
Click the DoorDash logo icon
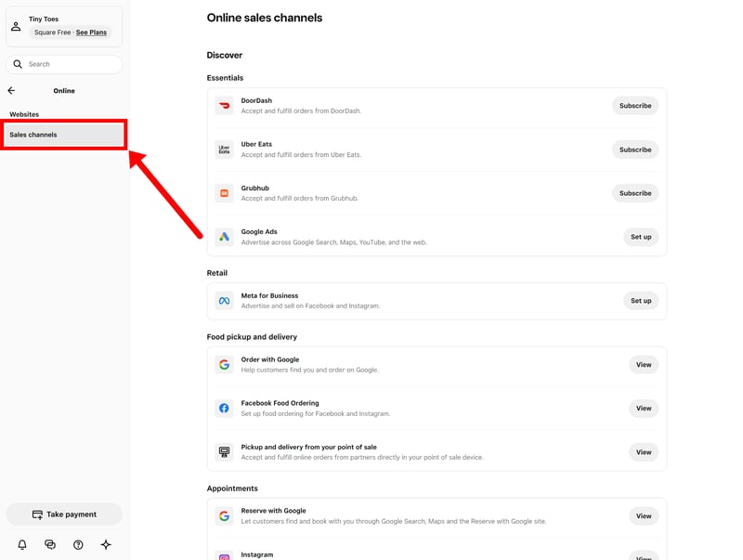(x=224, y=106)
